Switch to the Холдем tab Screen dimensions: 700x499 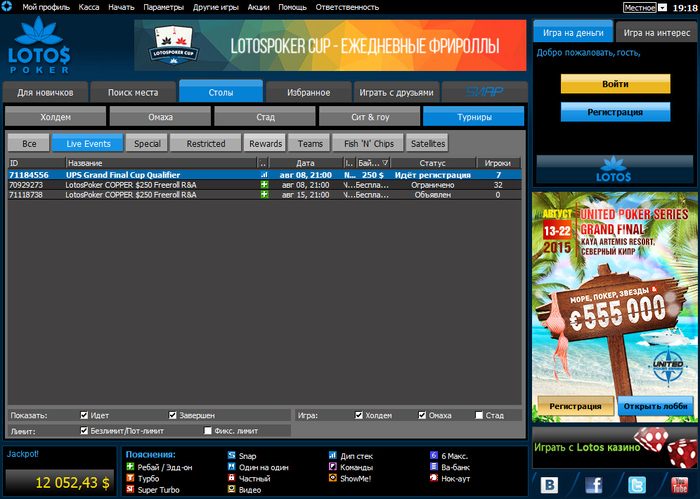(x=55, y=117)
